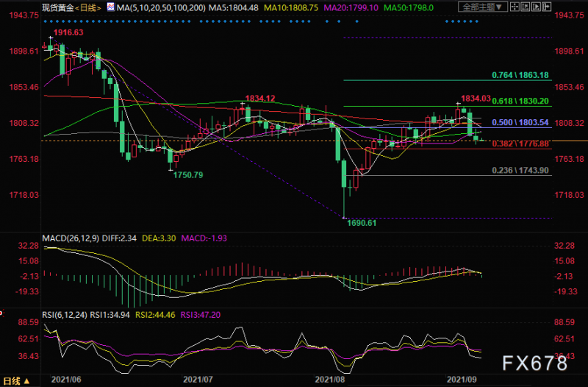Click the 2021/09 date axis label
588x387 pixels.
click(x=462, y=380)
